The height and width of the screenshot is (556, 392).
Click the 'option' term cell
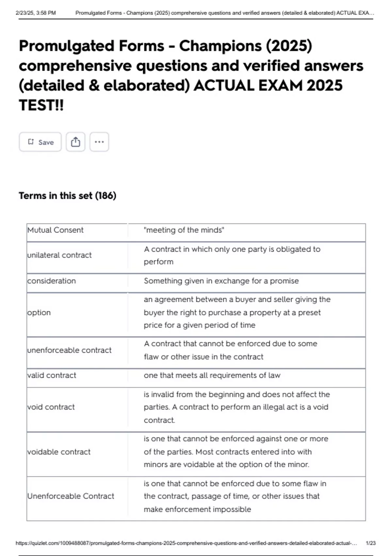point(39,313)
